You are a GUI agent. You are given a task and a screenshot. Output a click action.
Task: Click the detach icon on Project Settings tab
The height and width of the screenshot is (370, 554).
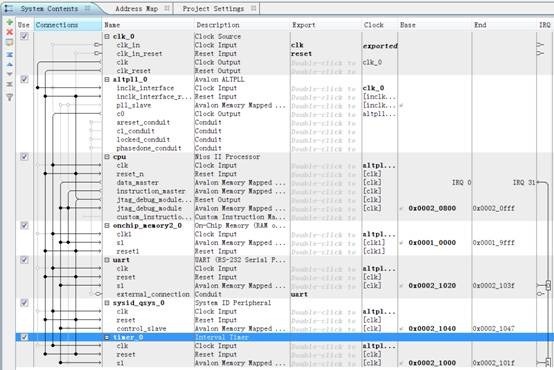click(253, 8)
